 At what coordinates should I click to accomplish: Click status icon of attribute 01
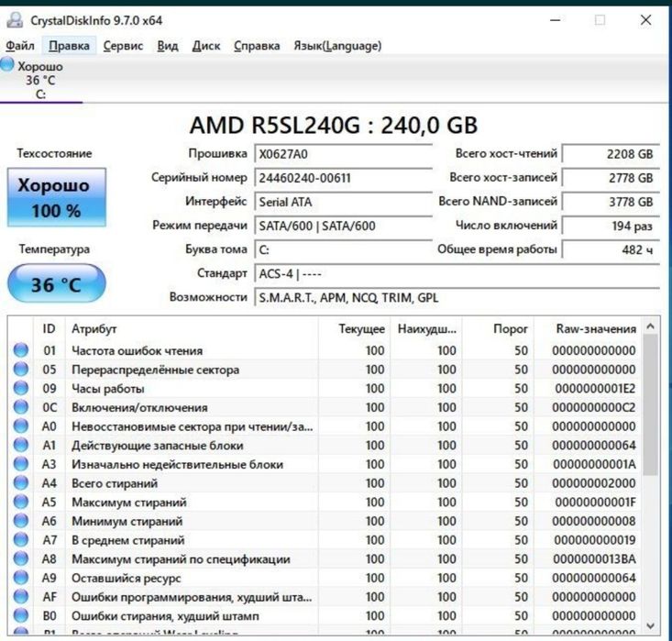[x=20, y=350]
